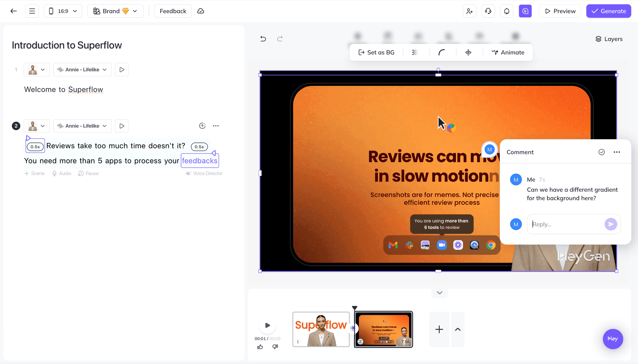Undo the last action

(263, 39)
